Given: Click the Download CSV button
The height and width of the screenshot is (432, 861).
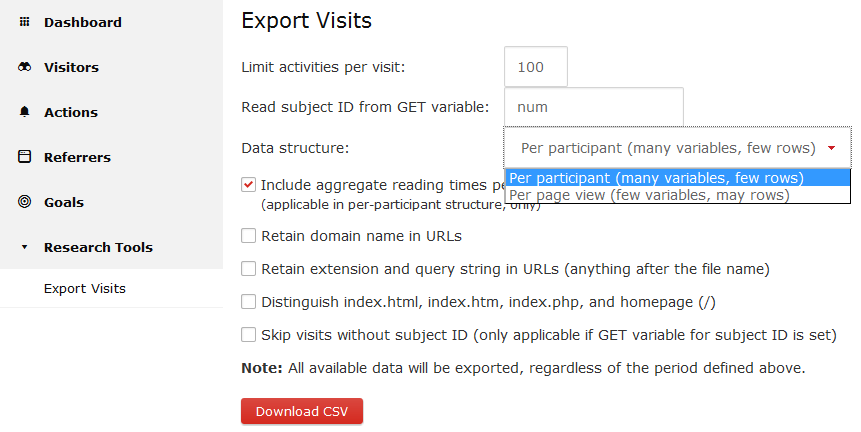Looking at the screenshot, I should [302, 411].
